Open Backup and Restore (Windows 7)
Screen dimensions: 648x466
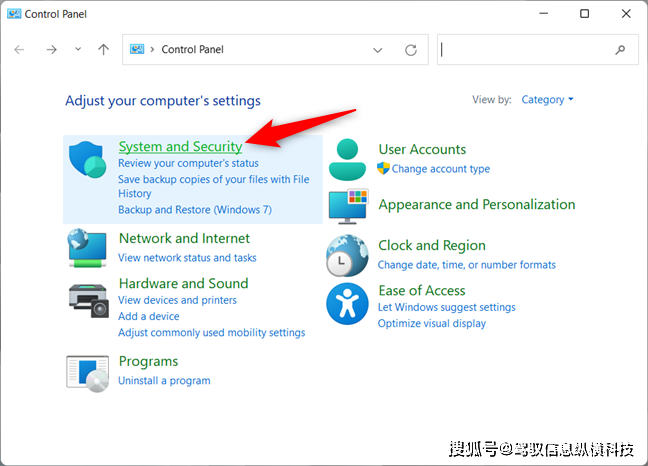click(195, 209)
